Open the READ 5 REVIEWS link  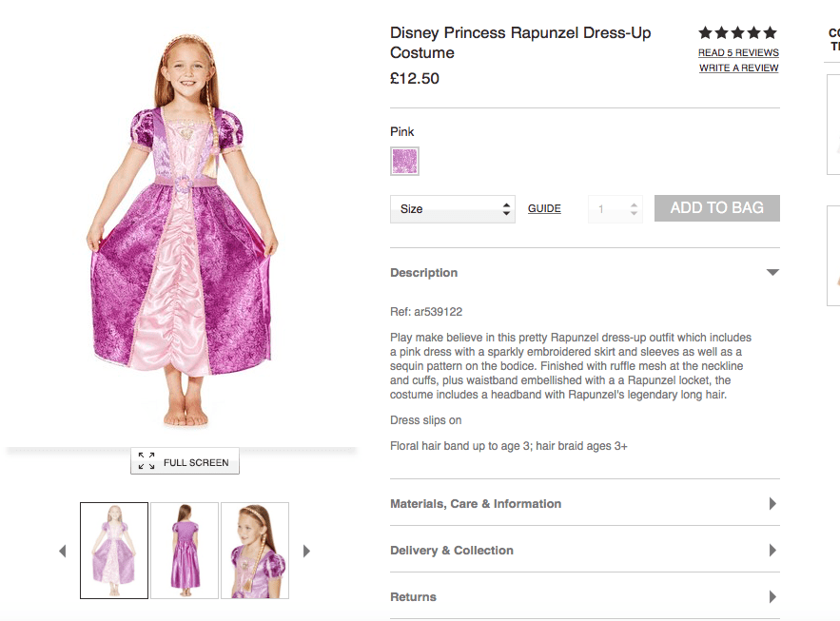click(x=738, y=53)
